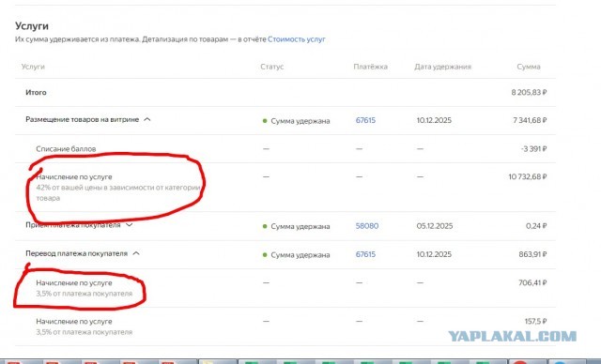Collapse "Размещение товаров на витрине" chevron
601x364 pixels.
(x=147, y=119)
